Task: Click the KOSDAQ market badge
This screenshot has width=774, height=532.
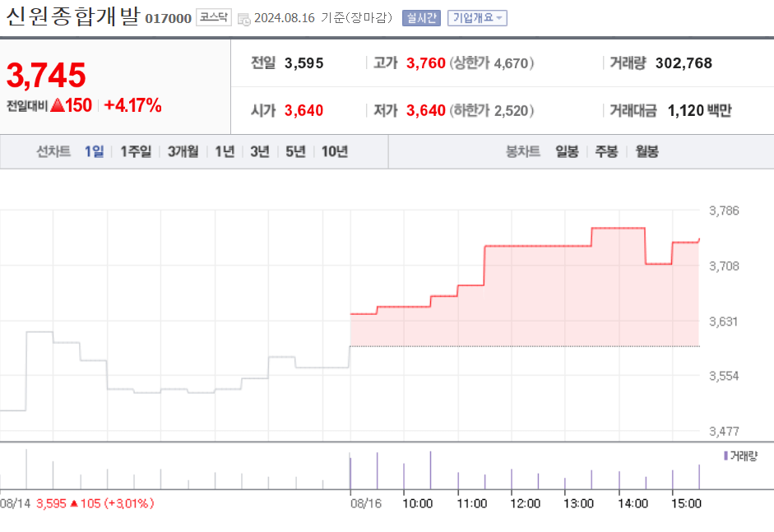Action: [212, 15]
